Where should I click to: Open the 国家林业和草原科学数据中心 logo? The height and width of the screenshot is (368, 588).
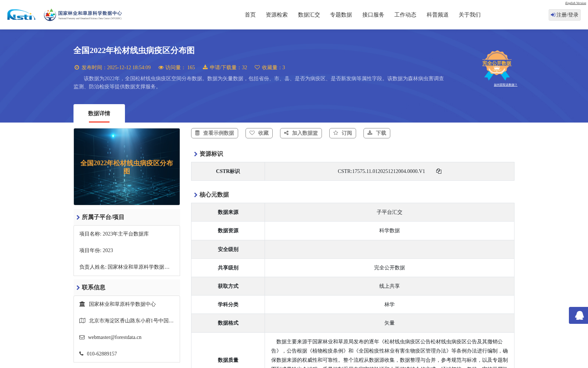click(83, 15)
